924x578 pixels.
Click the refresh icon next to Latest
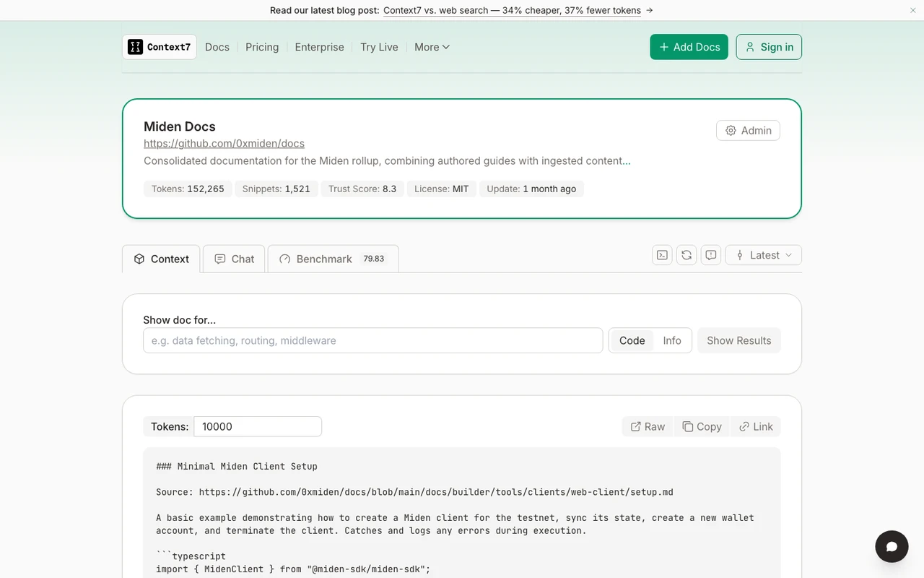(x=687, y=255)
